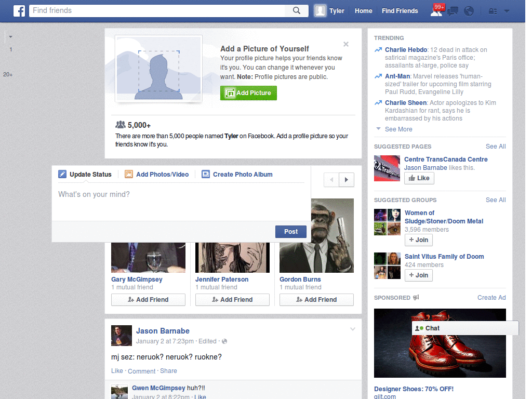Click See All suggested pages

point(495,146)
